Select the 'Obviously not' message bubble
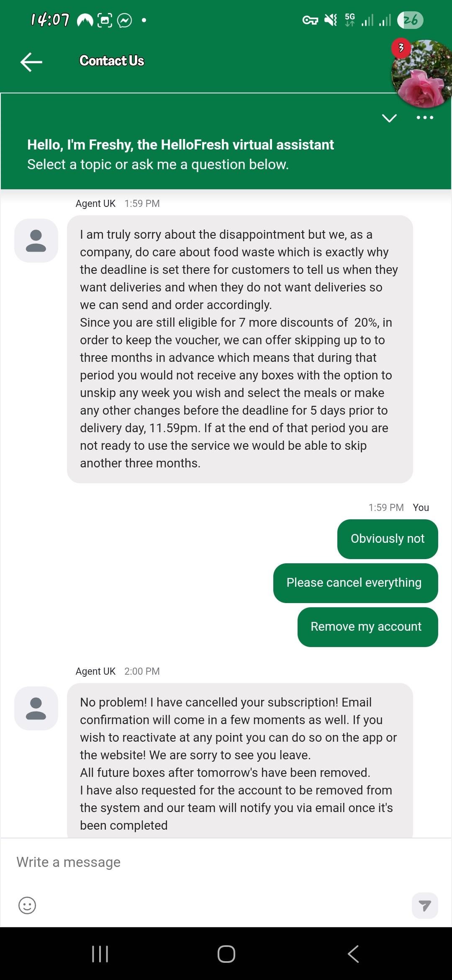Viewport: 452px width, 980px height. (388, 539)
